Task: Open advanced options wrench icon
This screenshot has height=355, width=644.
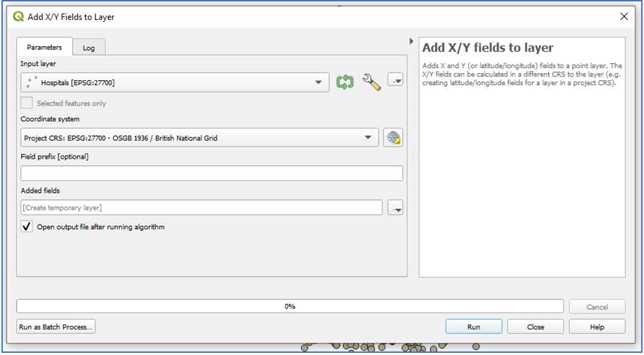Action: [371, 82]
